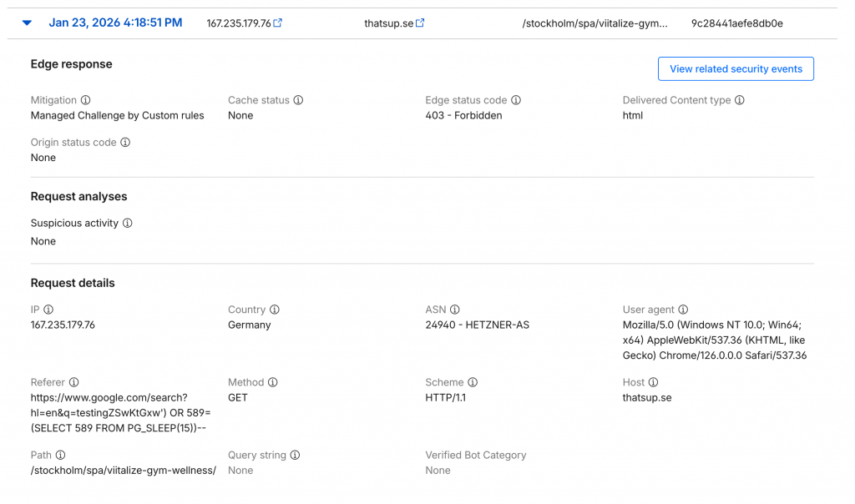The image size is (855, 504).
Task: Click info icon next to Suspicious activity
Action: click(128, 224)
